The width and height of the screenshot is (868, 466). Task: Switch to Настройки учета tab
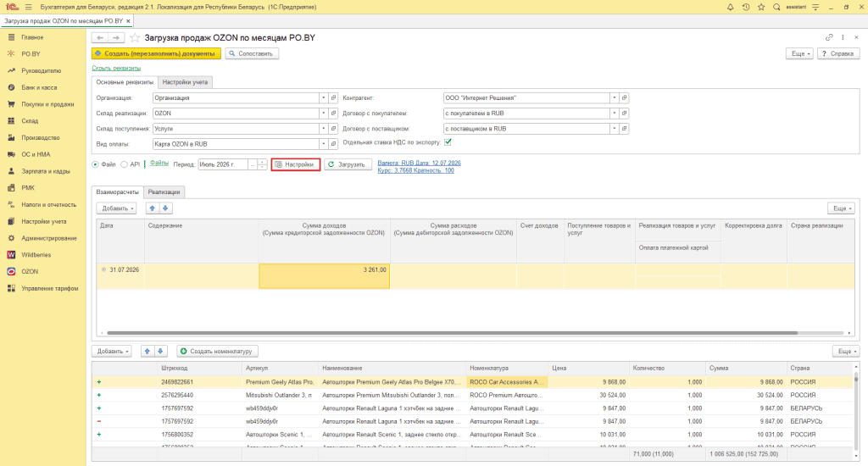click(x=185, y=82)
